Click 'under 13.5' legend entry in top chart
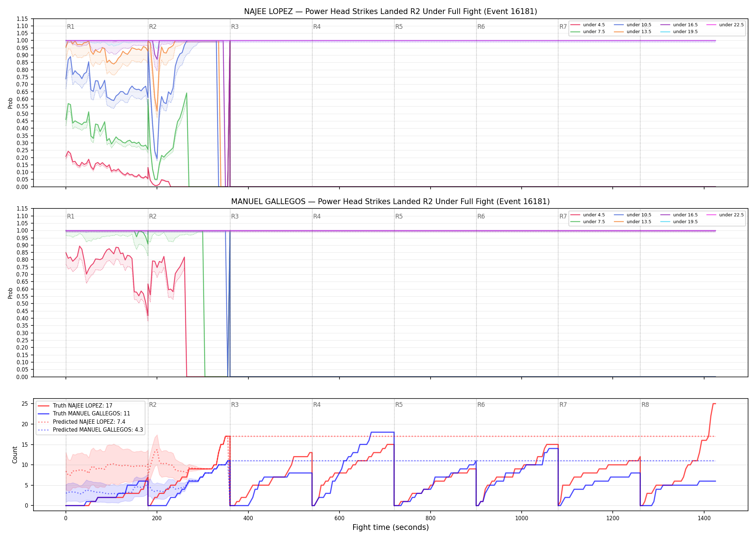Image resolution: width=756 pixels, height=540 pixels. pyautogui.click(x=633, y=32)
